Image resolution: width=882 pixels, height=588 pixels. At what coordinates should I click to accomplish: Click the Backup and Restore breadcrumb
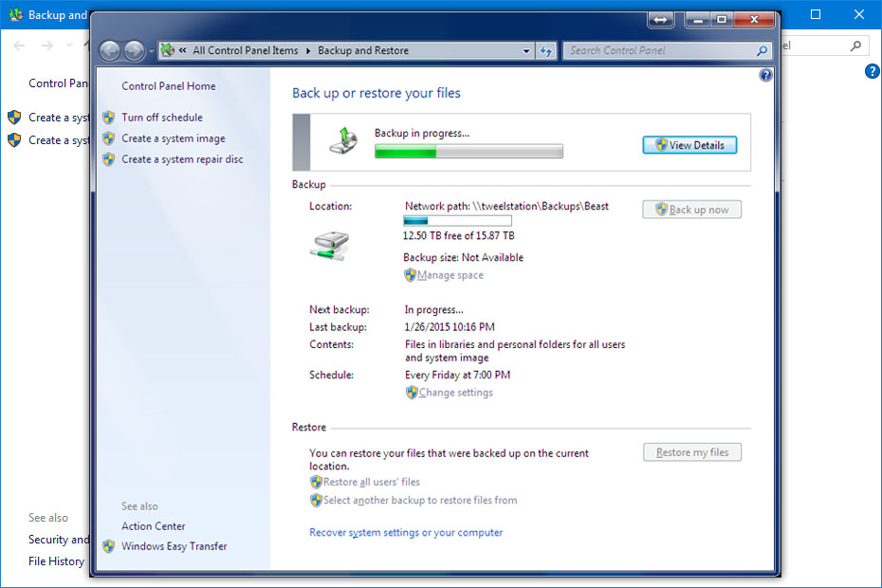coord(363,50)
